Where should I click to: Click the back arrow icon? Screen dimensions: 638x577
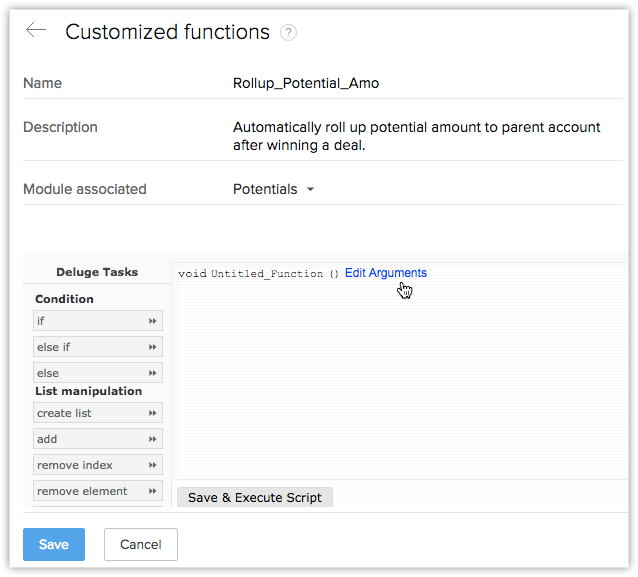36,31
